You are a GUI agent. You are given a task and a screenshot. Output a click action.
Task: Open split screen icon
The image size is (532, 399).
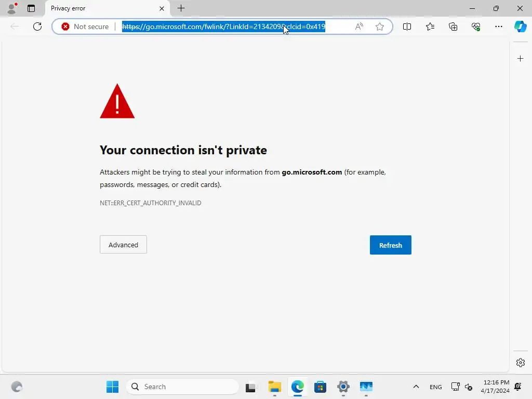coord(407,26)
